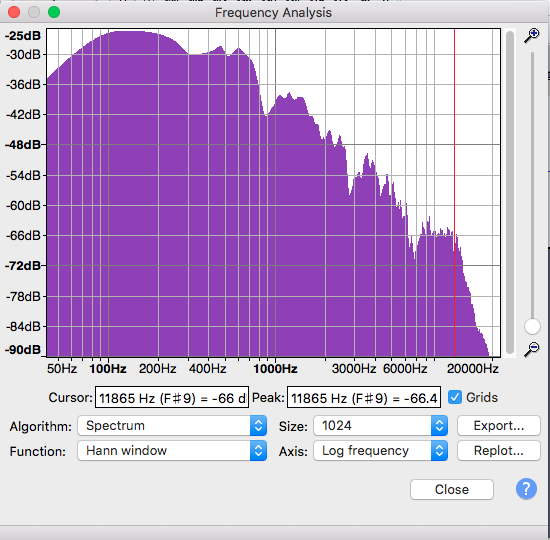
Task: Click the 3000Hz label on frequency axis
Action: point(354,369)
